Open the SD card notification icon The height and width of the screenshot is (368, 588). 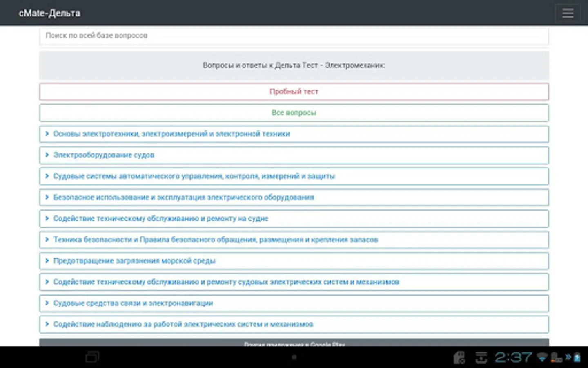coord(459,357)
